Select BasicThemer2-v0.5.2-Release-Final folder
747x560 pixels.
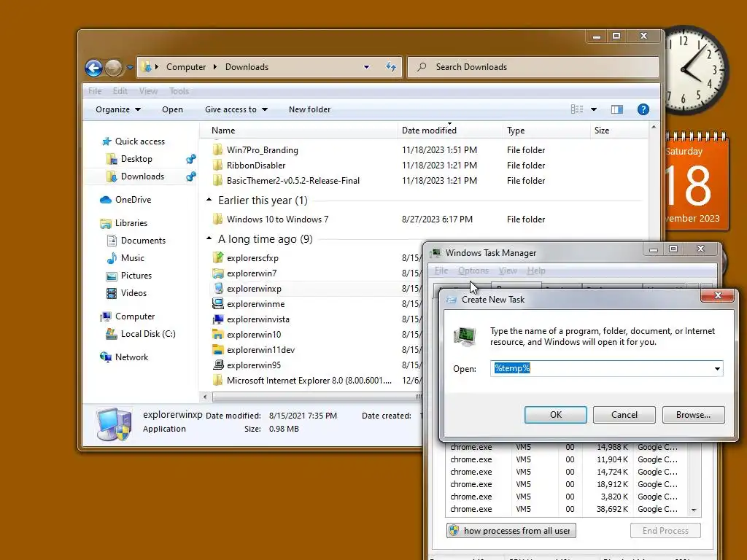[x=293, y=181]
